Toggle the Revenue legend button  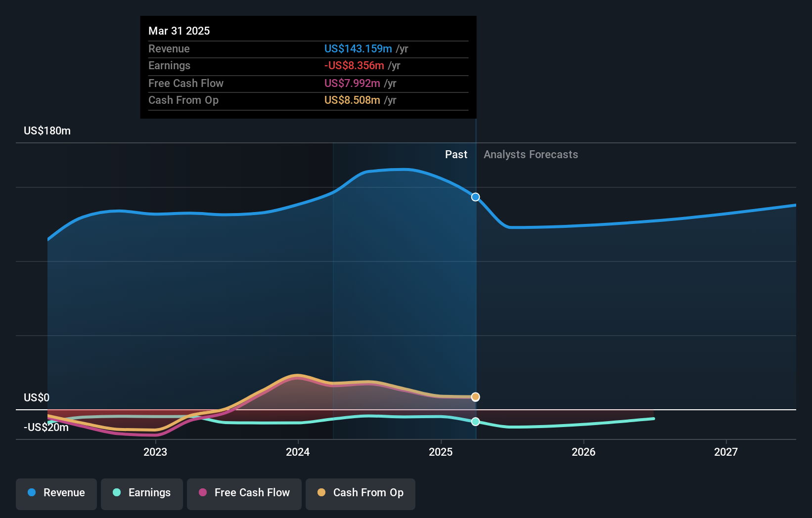click(56, 494)
